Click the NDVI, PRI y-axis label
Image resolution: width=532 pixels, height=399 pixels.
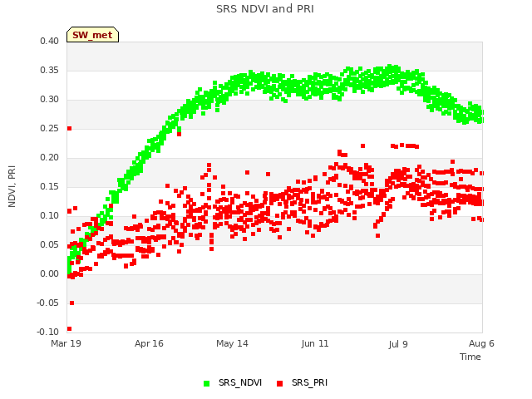tap(12, 186)
